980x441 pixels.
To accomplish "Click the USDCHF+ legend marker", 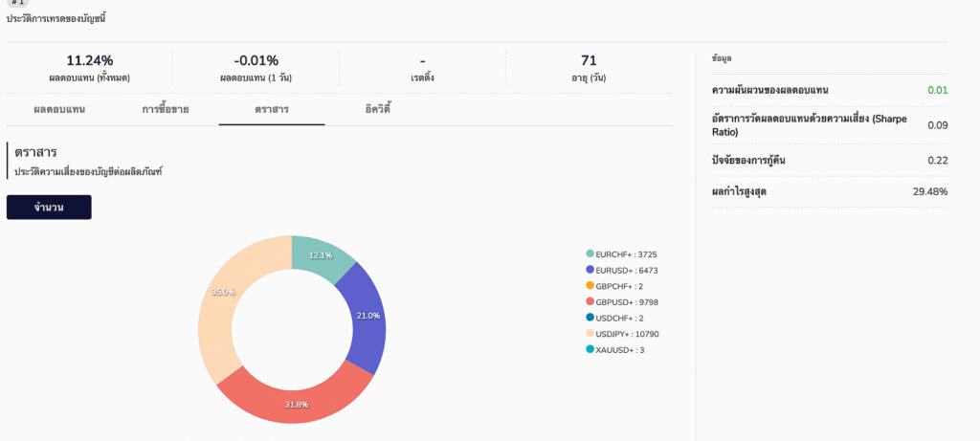I will tap(590, 318).
